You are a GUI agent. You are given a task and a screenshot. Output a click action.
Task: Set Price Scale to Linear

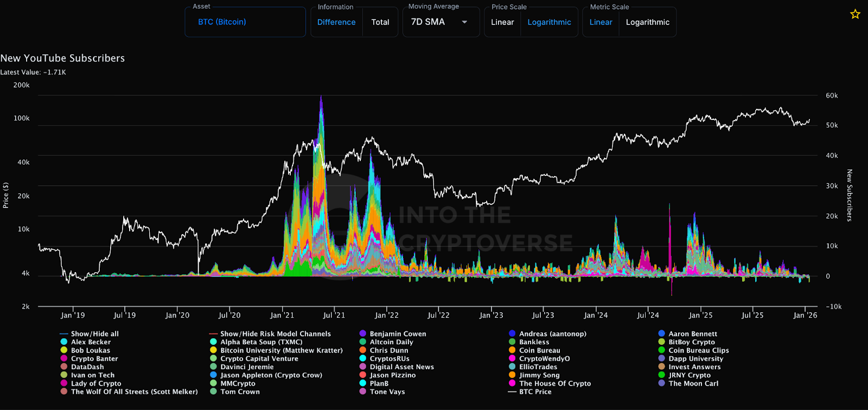[502, 22]
